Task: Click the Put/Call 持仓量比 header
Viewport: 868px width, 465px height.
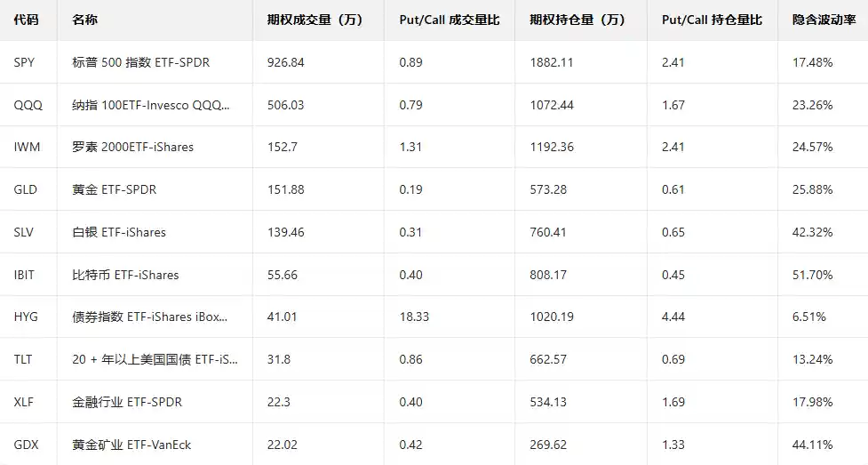Action: tap(712, 20)
